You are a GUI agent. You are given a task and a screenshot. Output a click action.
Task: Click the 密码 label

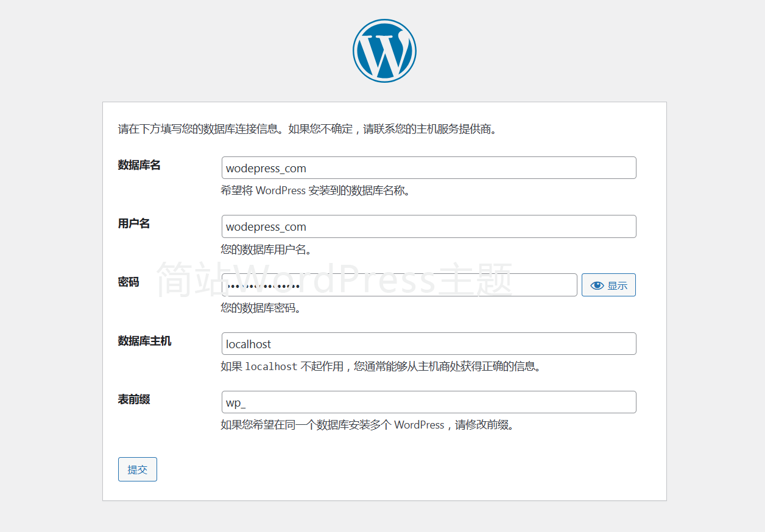(129, 282)
